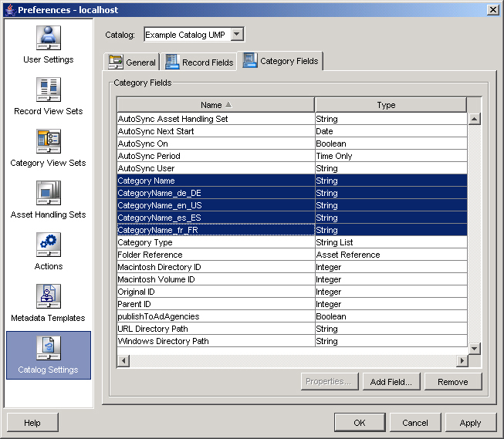Click the Time Only type cell
Viewport: 504px width, 439px height.
click(x=391, y=156)
